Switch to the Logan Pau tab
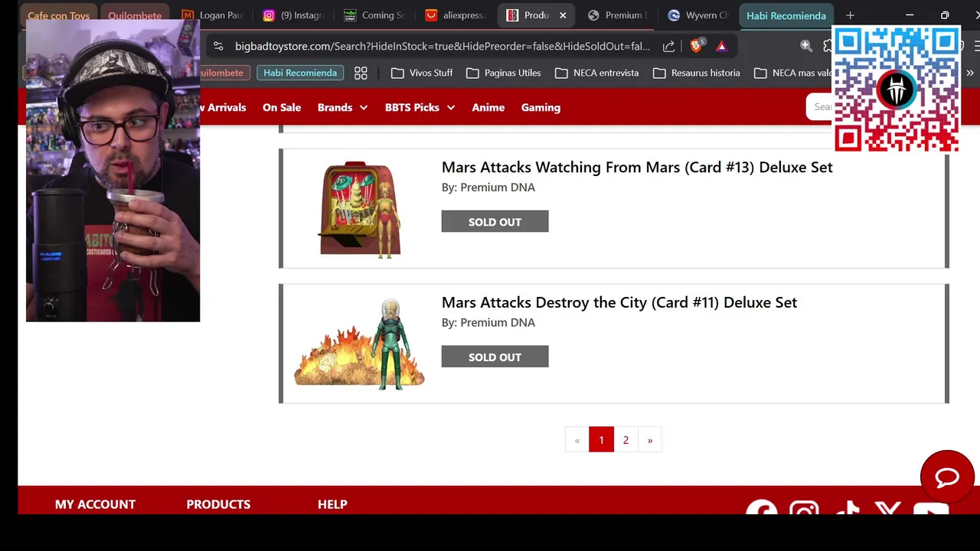 (213, 15)
